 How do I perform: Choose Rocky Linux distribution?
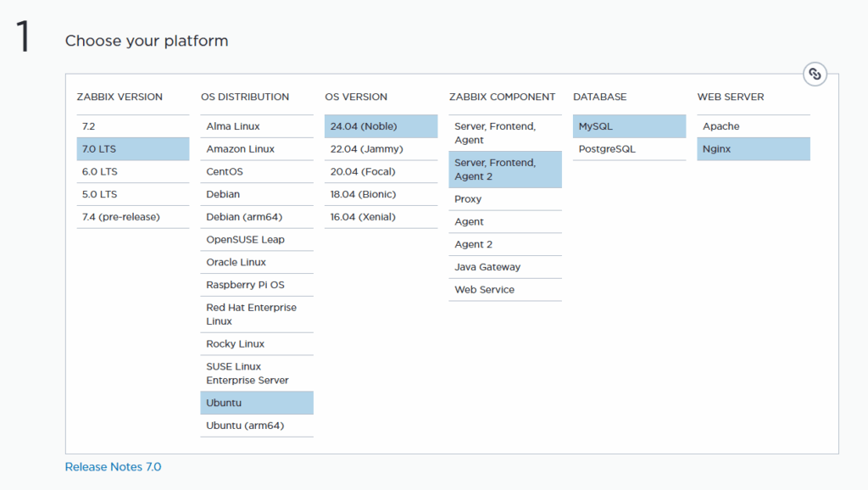[x=257, y=344]
